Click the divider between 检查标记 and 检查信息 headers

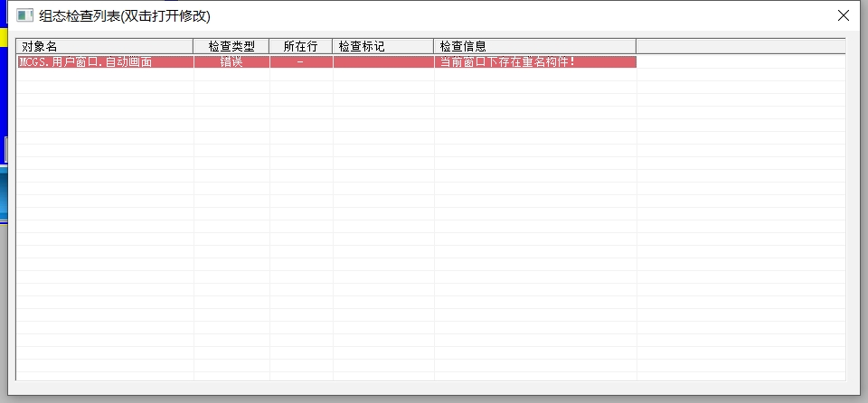434,46
